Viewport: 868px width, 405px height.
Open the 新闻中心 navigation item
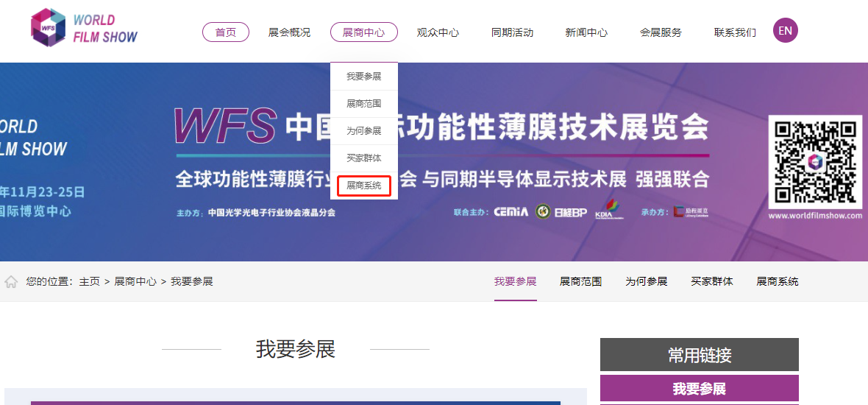click(x=586, y=32)
